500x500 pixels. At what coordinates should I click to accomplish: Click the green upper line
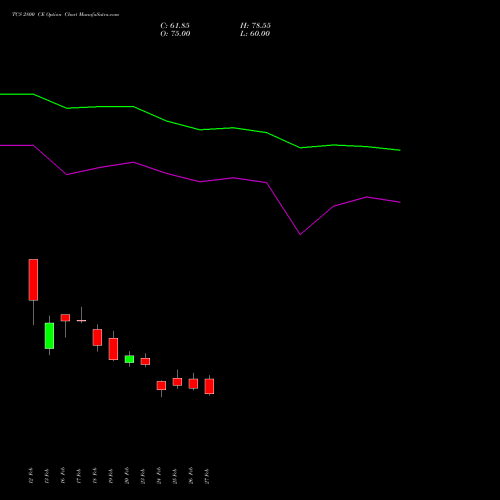[x=200, y=129]
